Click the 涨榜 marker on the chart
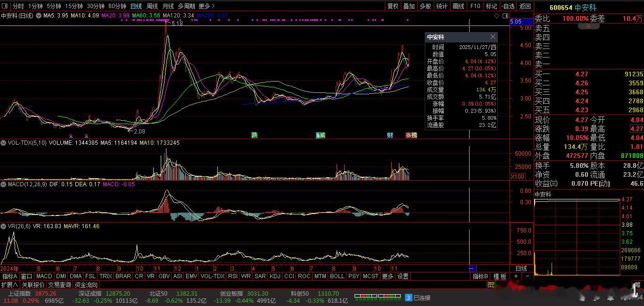This screenshot has height=306, width=644. pos(411,135)
